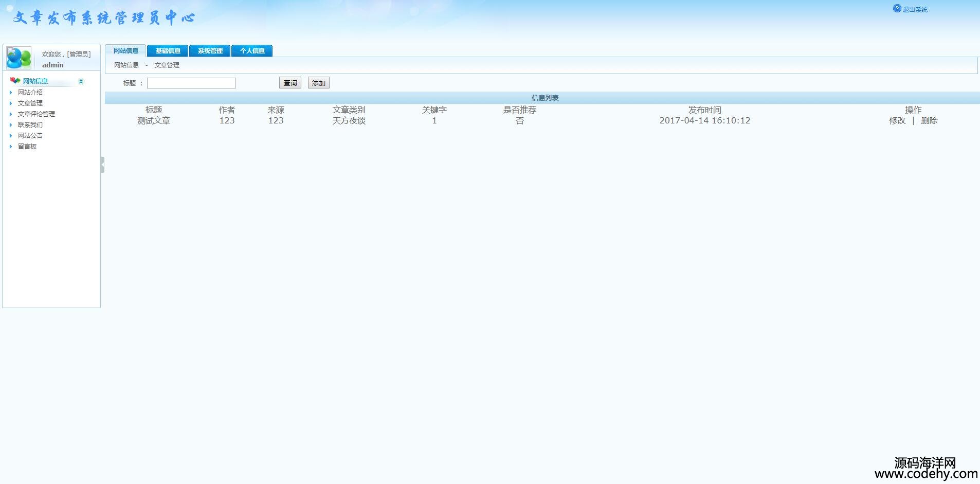Open 网站公告 in the sidebar
The height and width of the screenshot is (484, 980).
30,136
